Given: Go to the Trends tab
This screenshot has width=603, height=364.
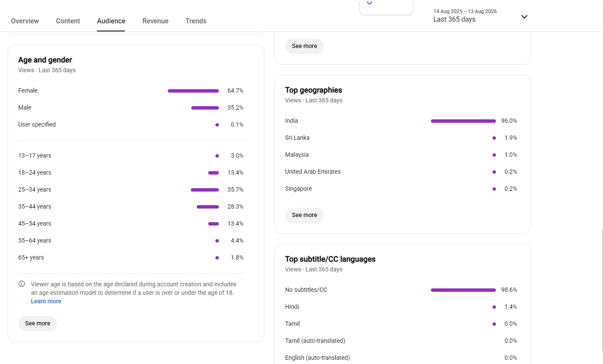Looking at the screenshot, I should pyautogui.click(x=196, y=21).
